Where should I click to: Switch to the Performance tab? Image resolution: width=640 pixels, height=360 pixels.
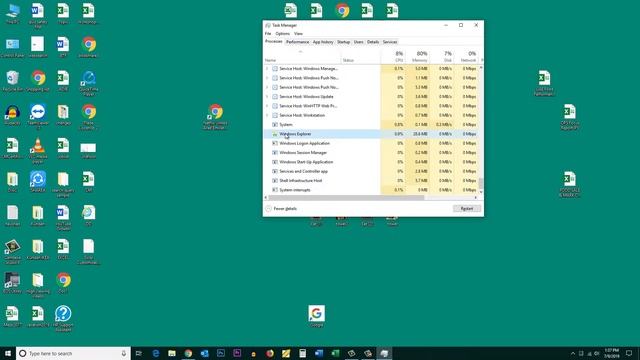coord(297,42)
